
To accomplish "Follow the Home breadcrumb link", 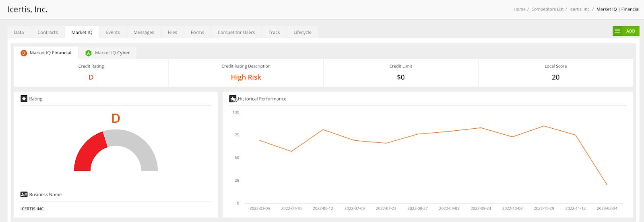I will pyautogui.click(x=519, y=9).
